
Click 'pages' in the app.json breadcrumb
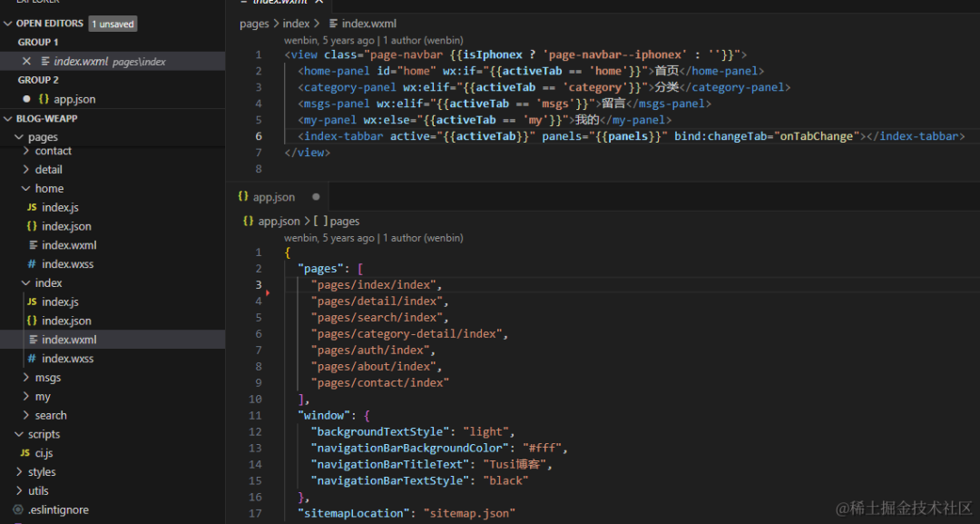pos(345,222)
